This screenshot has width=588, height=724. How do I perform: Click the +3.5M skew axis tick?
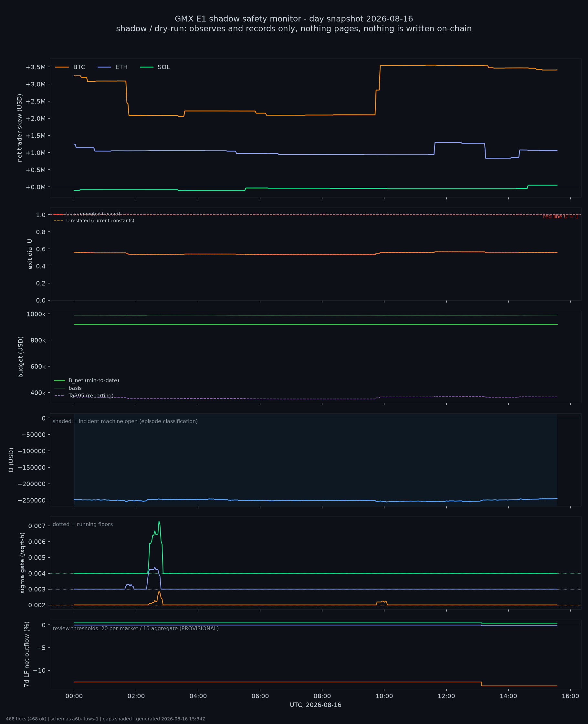click(36, 67)
